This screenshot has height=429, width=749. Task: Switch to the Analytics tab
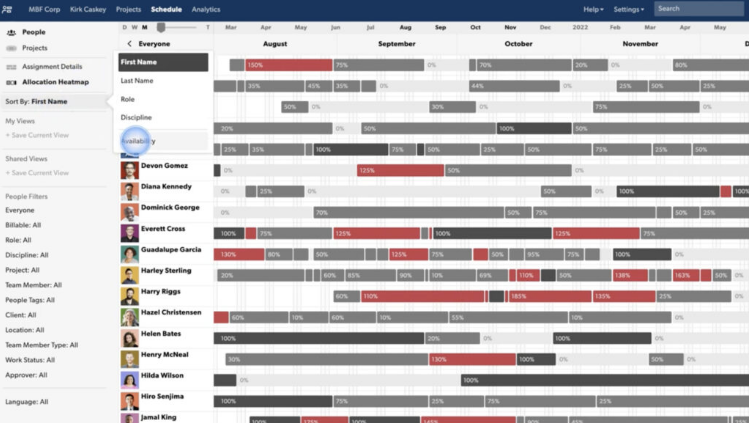click(206, 9)
